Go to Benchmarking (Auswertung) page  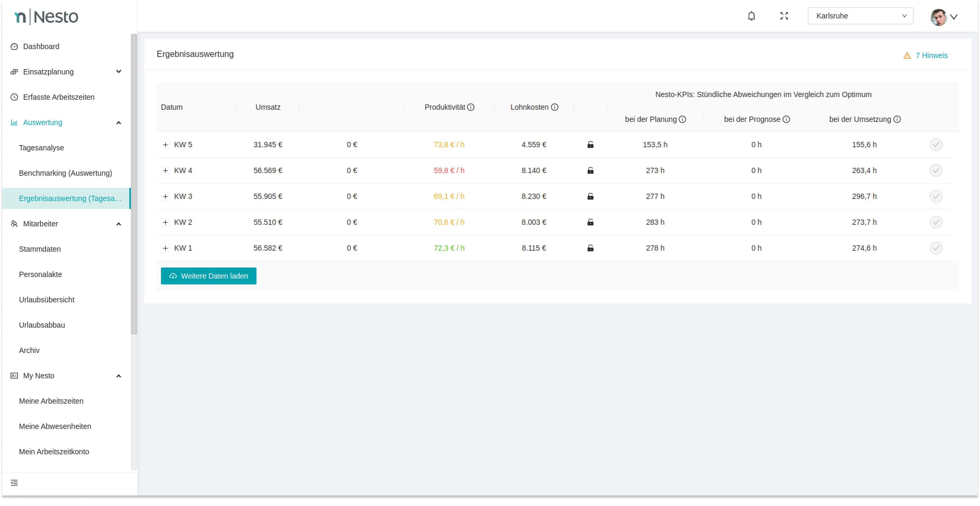pyautogui.click(x=65, y=173)
